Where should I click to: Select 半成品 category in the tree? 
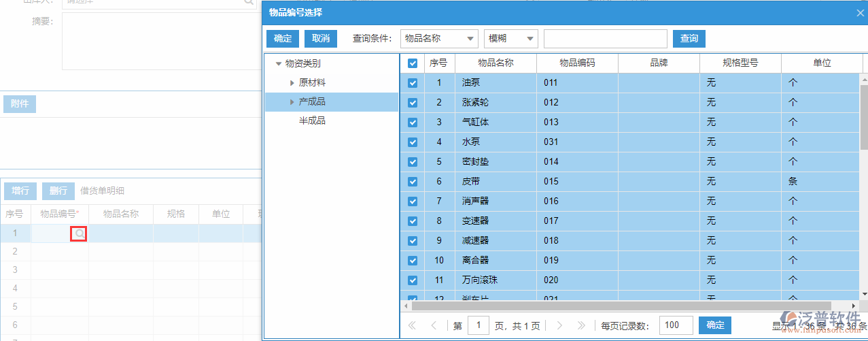click(x=312, y=121)
